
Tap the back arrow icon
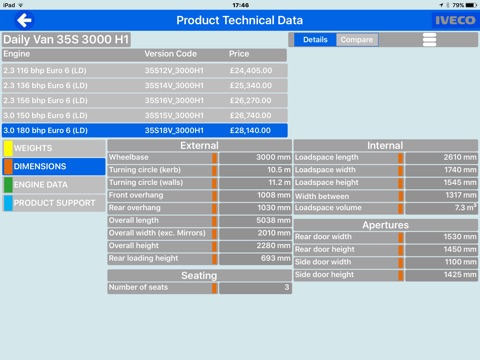click(24, 20)
